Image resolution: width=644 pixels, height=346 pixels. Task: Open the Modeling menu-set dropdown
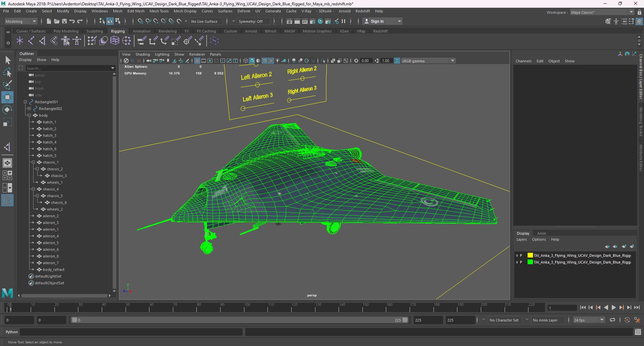(21, 21)
